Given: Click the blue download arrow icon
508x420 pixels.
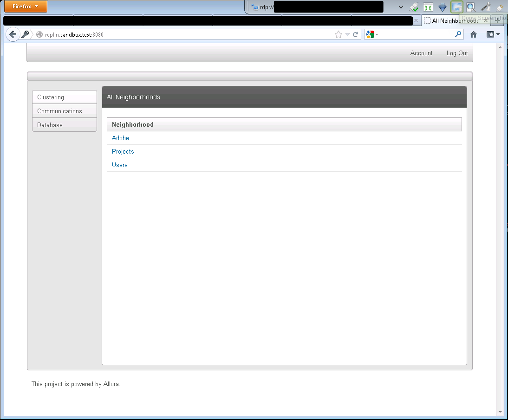Looking at the screenshot, I should click(443, 7).
